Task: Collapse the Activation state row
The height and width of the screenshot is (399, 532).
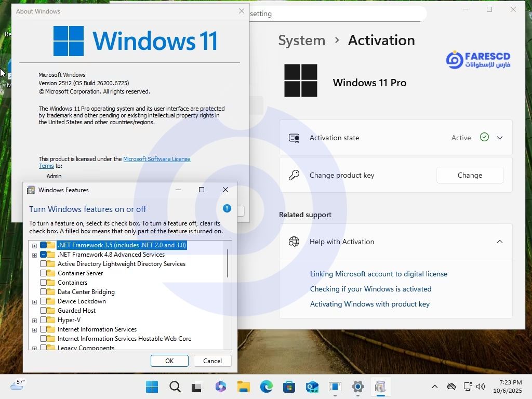Action: click(499, 138)
